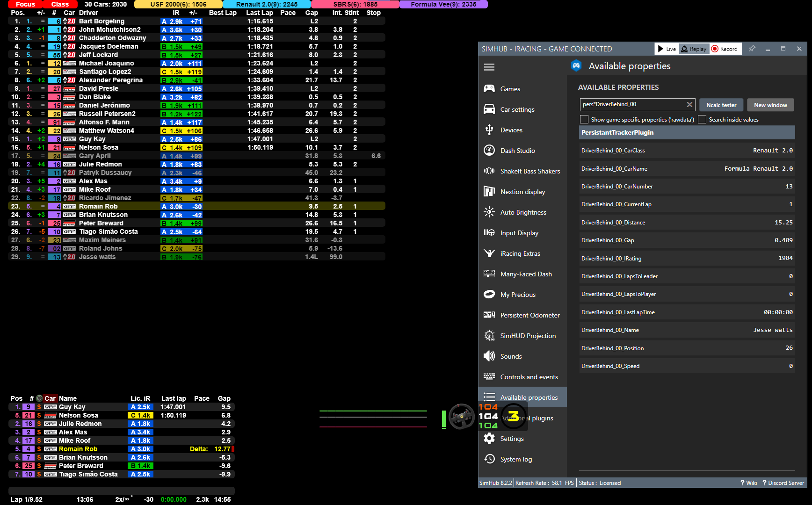Viewport: 812px width, 505px height.
Task: Switch the timing overlay to Class view
Action: 60,4
